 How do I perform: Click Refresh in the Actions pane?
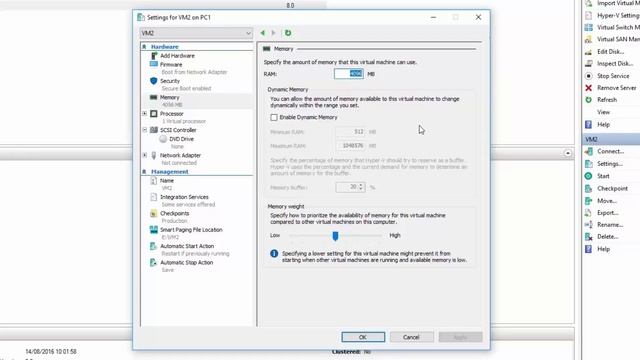pyautogui.click(x=607, y=100)
